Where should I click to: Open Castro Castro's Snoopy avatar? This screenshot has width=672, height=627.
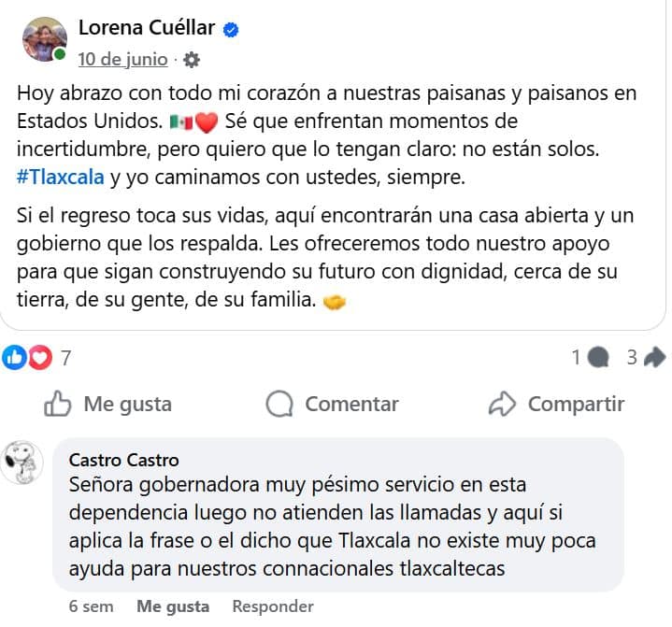[x=21, y=462]
